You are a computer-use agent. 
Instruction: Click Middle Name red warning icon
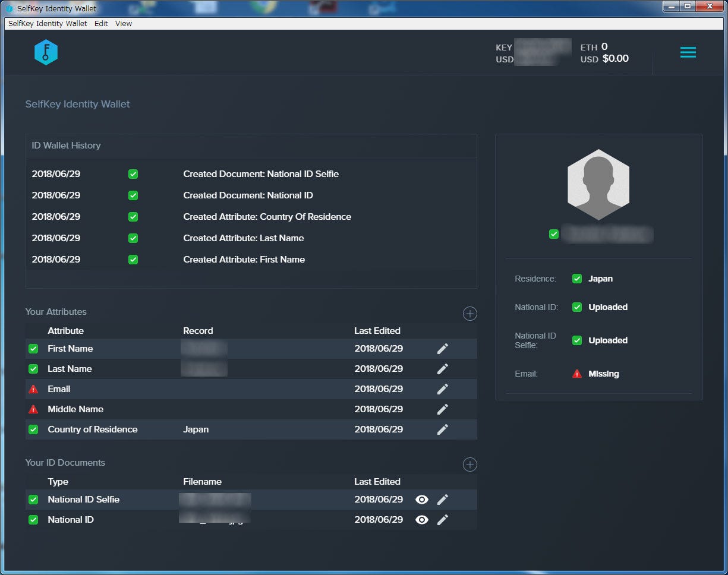[x=33, y=409]
